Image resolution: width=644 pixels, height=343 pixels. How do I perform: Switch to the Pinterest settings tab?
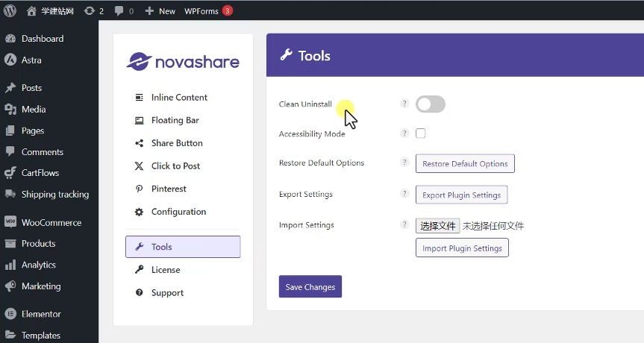click(169, 189)
